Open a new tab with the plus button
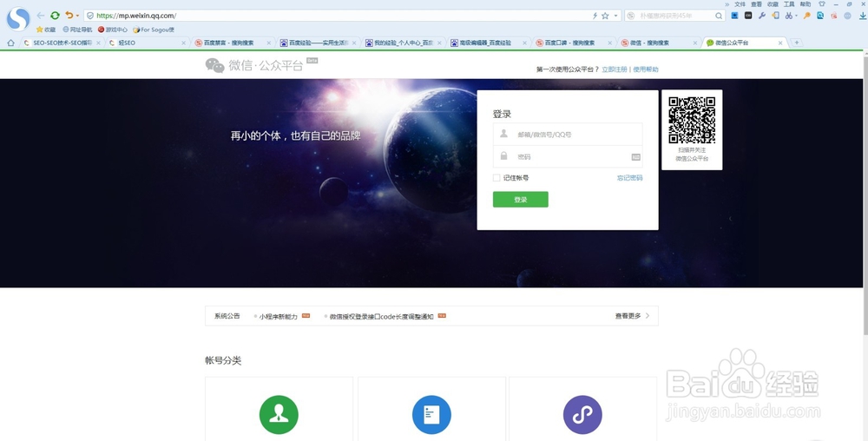The image size is (868, 441). coord(797,43)
